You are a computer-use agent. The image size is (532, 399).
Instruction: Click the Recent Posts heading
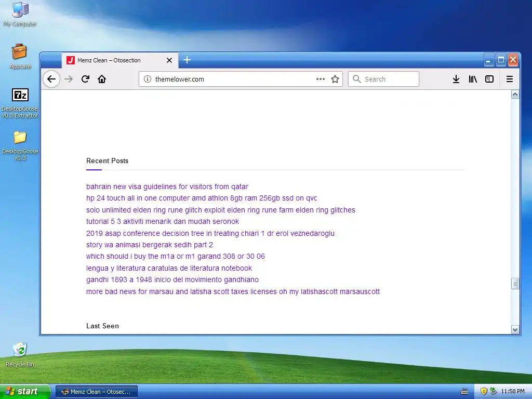coord(107,161)
